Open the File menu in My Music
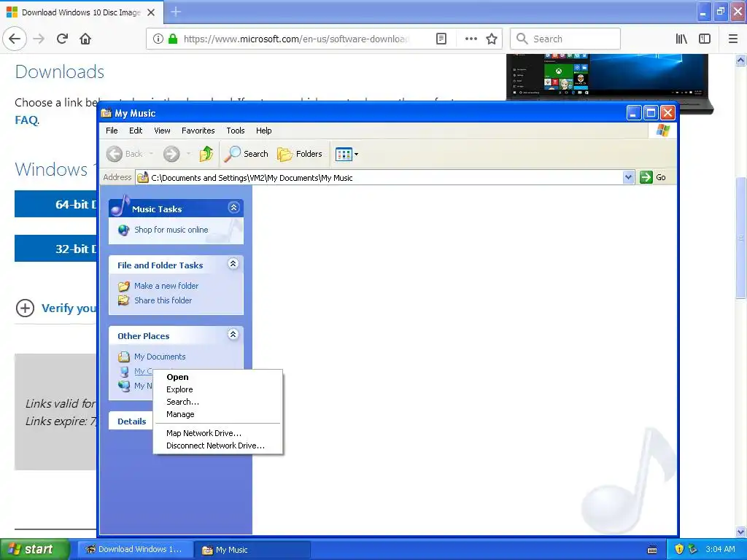The width and height of the screenshot is (747, 560). coord(112,131)
